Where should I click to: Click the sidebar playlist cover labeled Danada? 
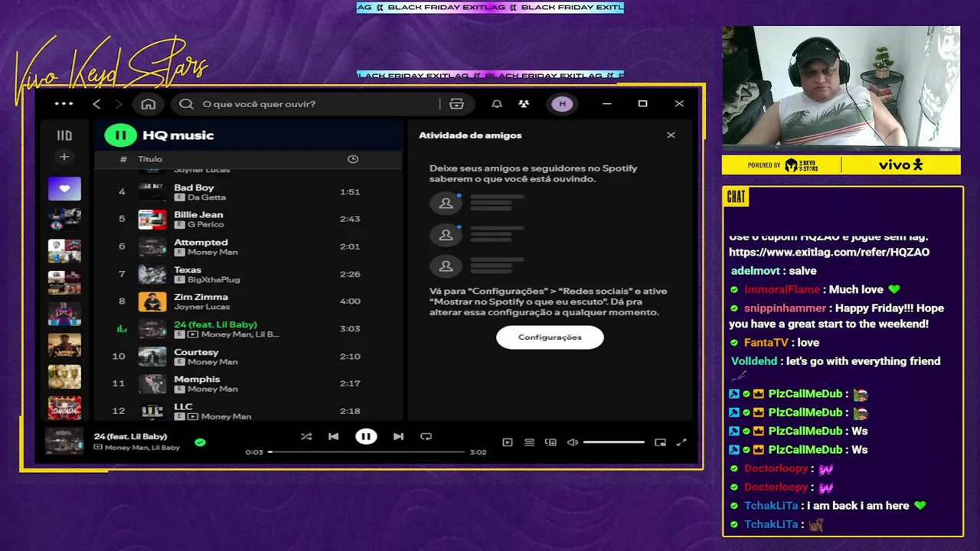click(x=64, y=408)
